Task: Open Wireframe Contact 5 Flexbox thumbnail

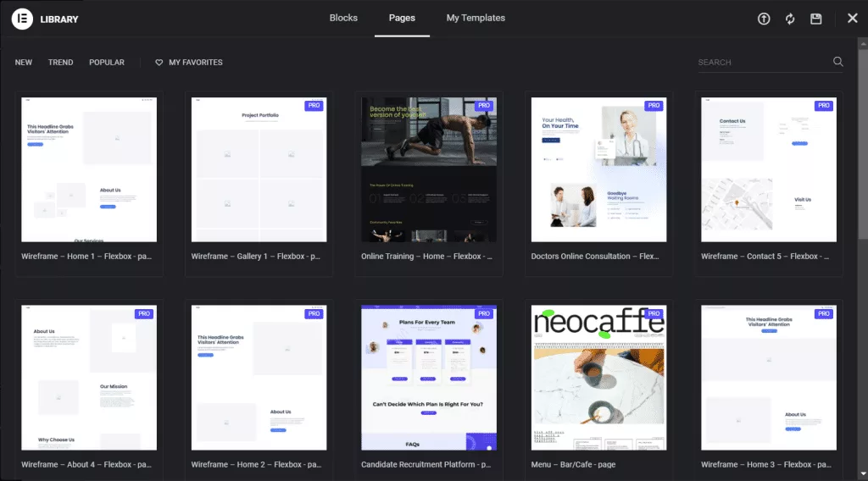Action: 769,169
